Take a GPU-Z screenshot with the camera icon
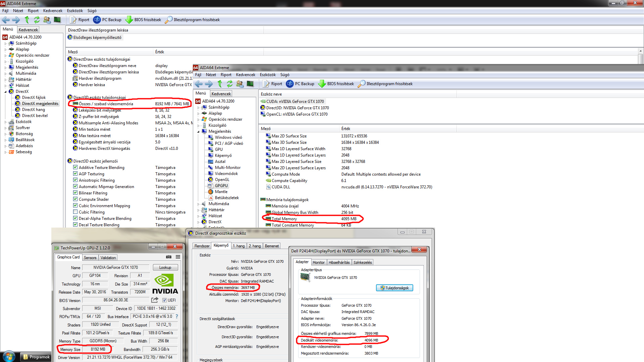 pos(169,257)
